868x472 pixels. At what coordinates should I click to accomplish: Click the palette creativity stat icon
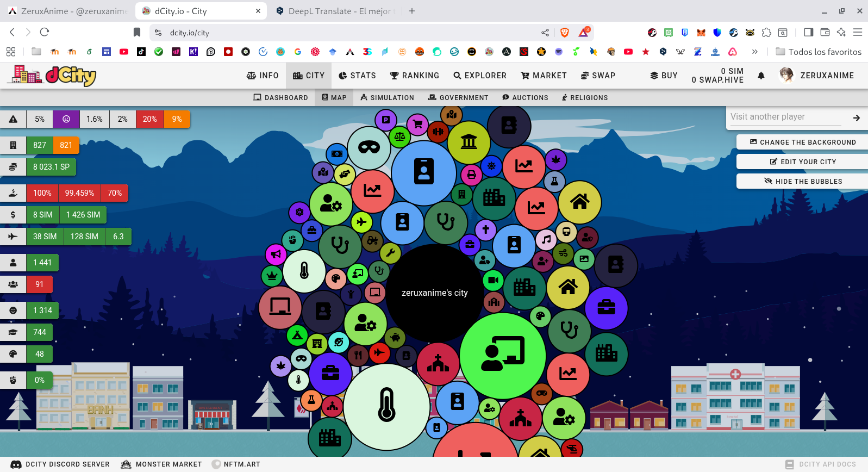(13, 354)
